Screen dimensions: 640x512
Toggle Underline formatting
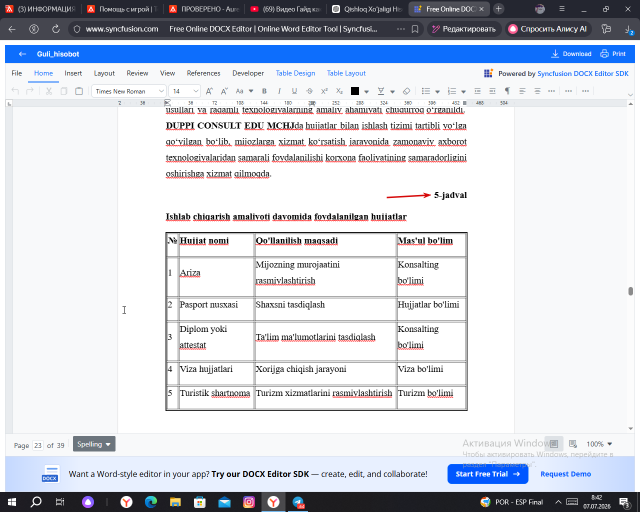294,91
